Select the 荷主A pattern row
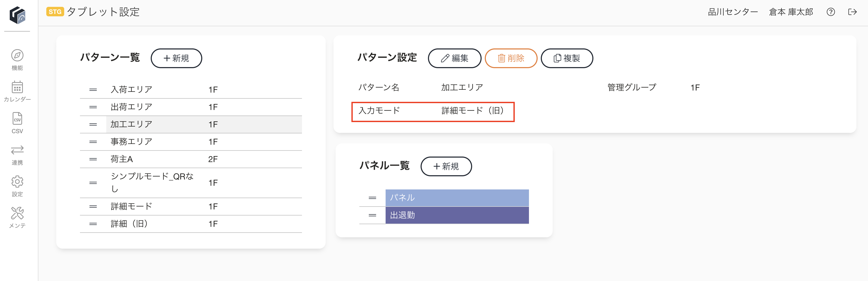 click(x=191, y=159)
